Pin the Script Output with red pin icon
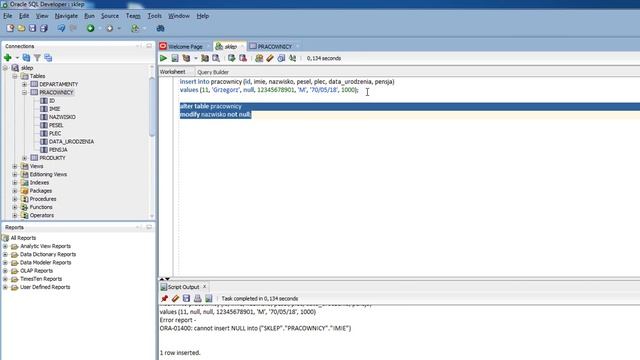The height and width of the screenshot is (360, 640). [164, 298]
